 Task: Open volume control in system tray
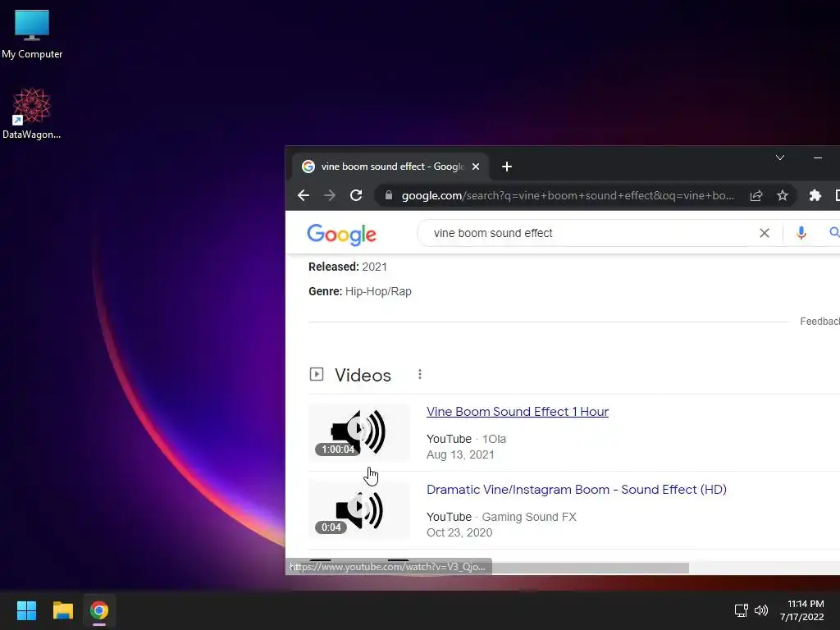761,610
